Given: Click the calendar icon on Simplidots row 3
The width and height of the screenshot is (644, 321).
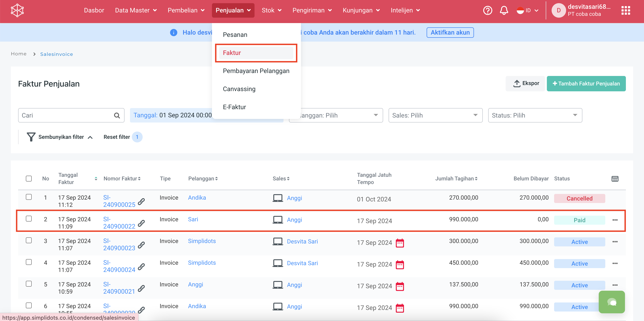Looking at the screenshot, I should 400,243.
